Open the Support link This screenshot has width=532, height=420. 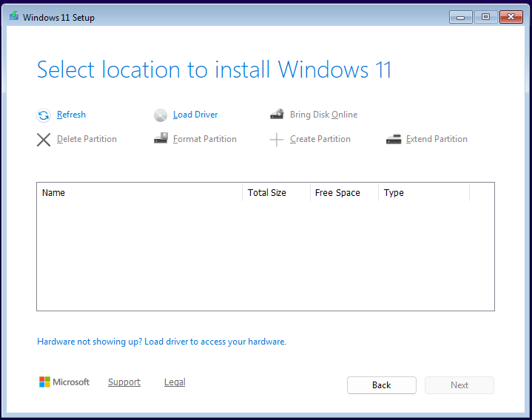(x=124, y=382)
